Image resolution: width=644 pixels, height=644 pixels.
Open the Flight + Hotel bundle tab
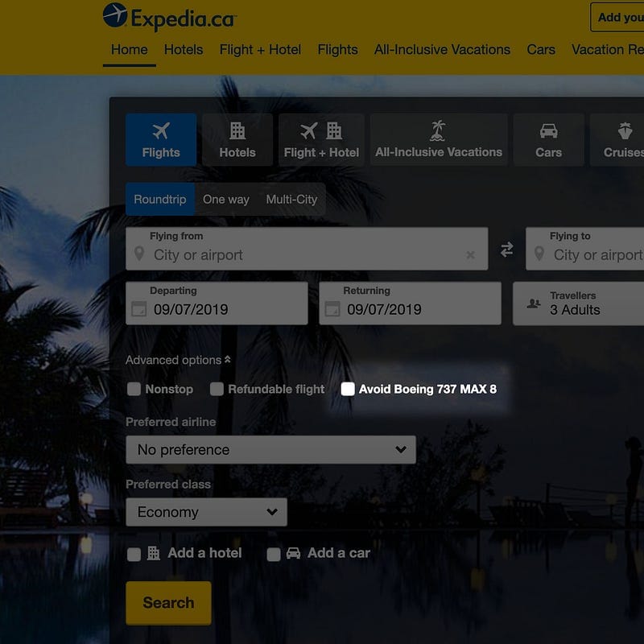[321, 140]
